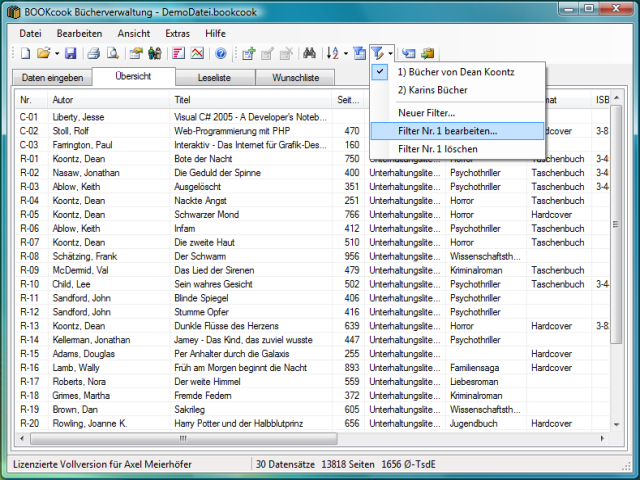The width and height of the screenshot is (640, 480).
Task: Switch to the Wunschliste tab
Action: point(295,77)
